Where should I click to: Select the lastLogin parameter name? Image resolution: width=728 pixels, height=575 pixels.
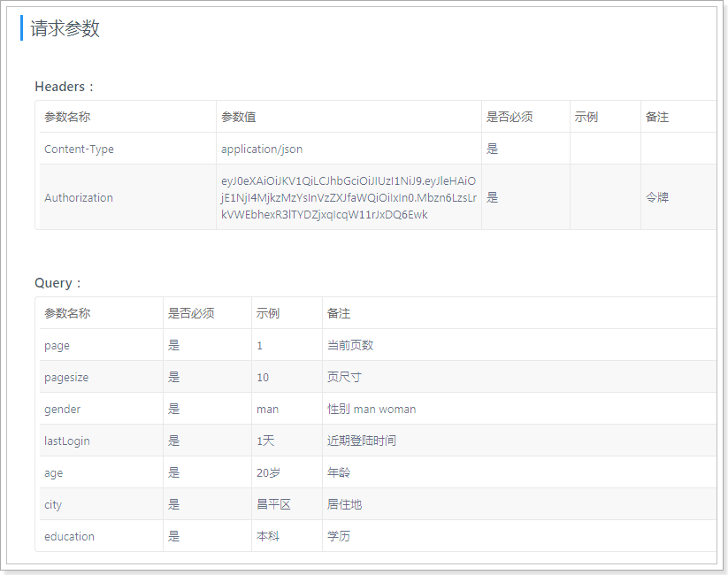[67, 441]
